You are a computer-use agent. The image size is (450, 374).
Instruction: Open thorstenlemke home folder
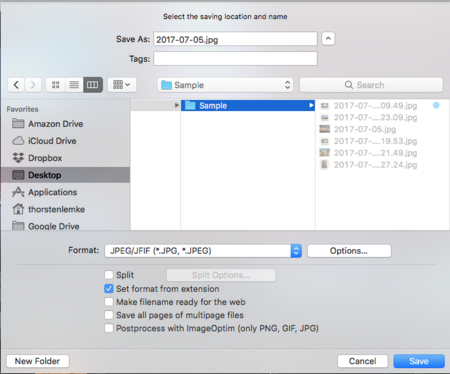coord(65,209)
